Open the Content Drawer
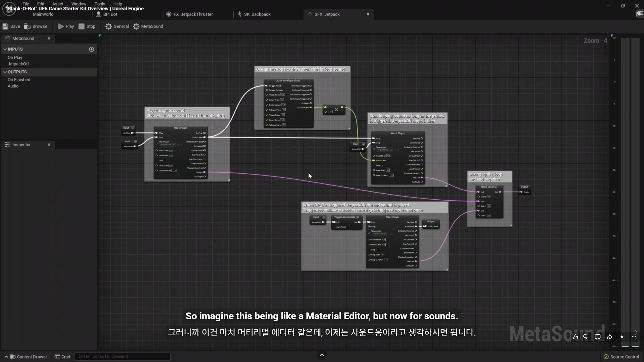The width and height of the screenshot is (644, 362). coord(26,357)
